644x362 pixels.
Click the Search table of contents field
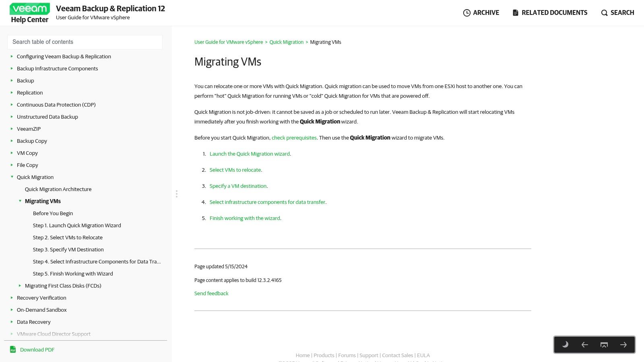[85, 42]
